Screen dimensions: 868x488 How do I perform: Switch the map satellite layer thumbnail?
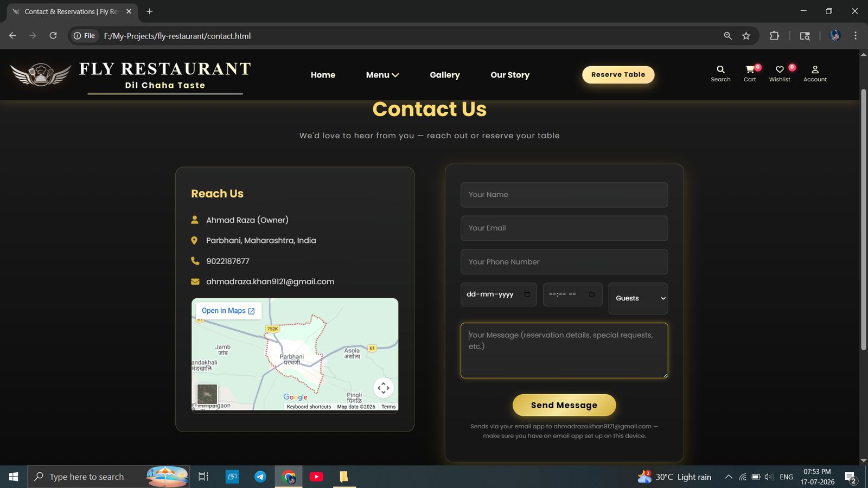click(x=207, y=394)
